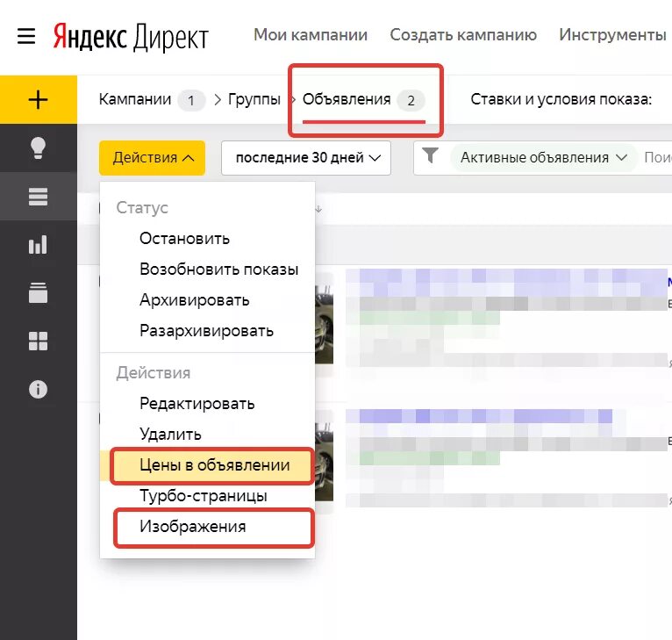Click the funnel filter icon
Screen dimensions: 672x640
point(430,155)
